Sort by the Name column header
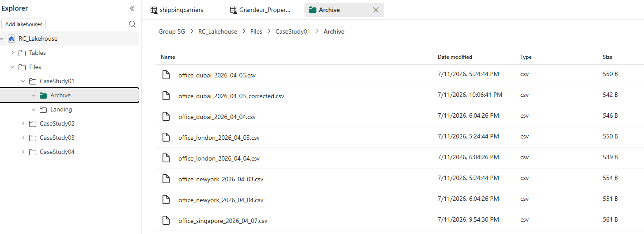Screen dimensions: 644x234 click(x=168, y=57)
